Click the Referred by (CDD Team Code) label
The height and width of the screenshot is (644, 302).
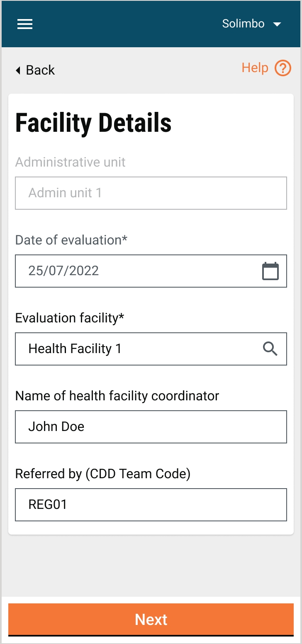coord(103,474)
